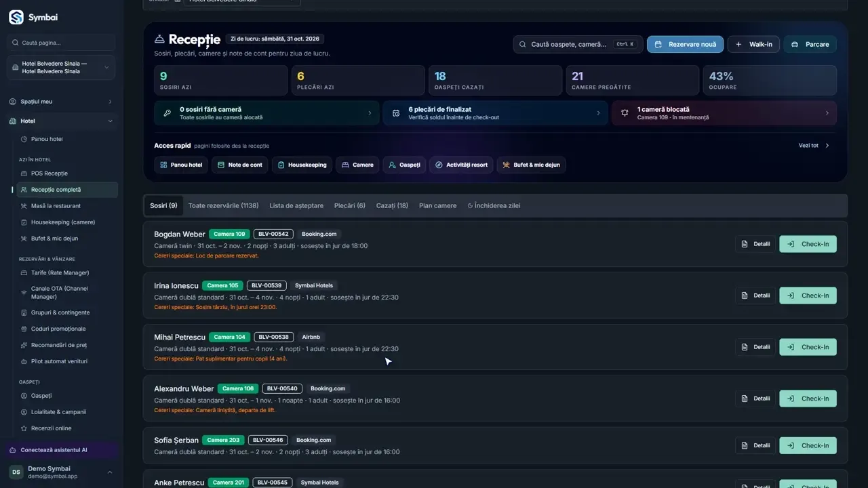Open Detalii for Irina Ionescu
Image resolution: width=868 pixels, height=488 pixels.
[x=755, y=296]
